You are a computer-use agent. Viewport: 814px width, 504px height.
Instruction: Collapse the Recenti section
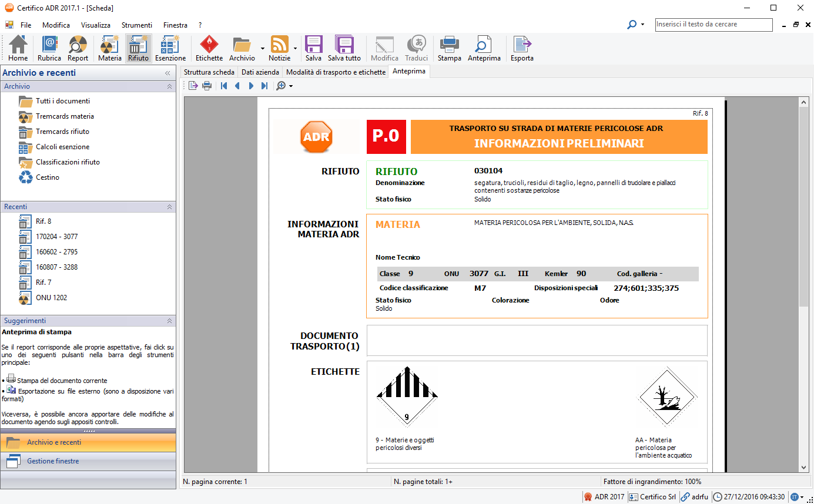(x=169, y=207)
